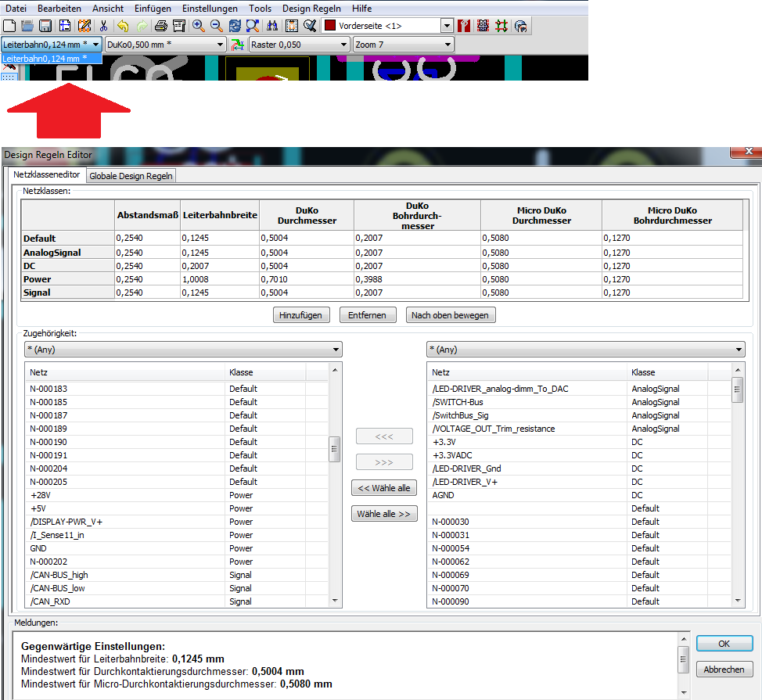This screenshot has height=700, width=762.
Task: Redo with the green arrow icon
Action: click(142, 26)
